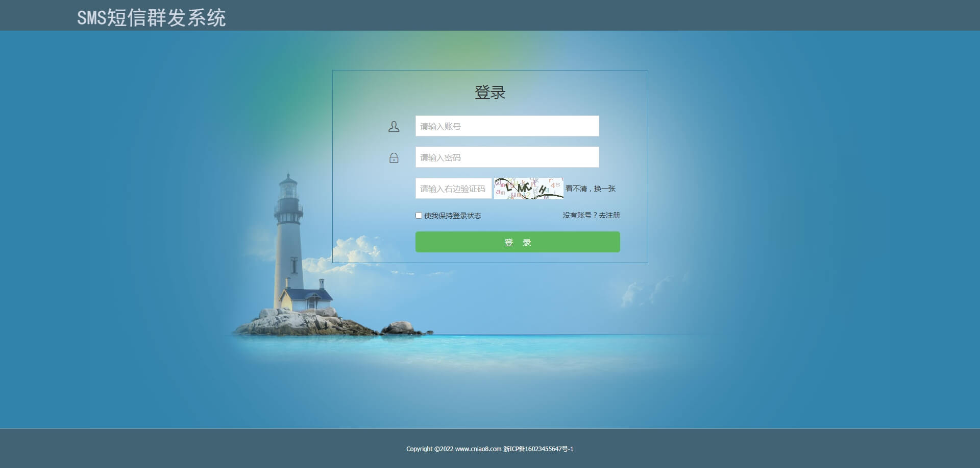Open registration via 去注册 link
Screen dimensions: 980x468
click(609, 215)
